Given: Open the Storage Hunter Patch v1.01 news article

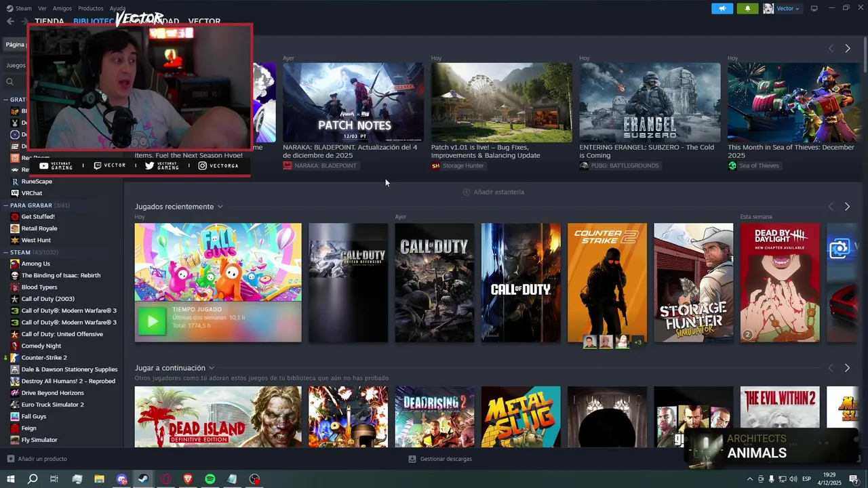Looking at the screenshot, I should [x=501, y=103].
